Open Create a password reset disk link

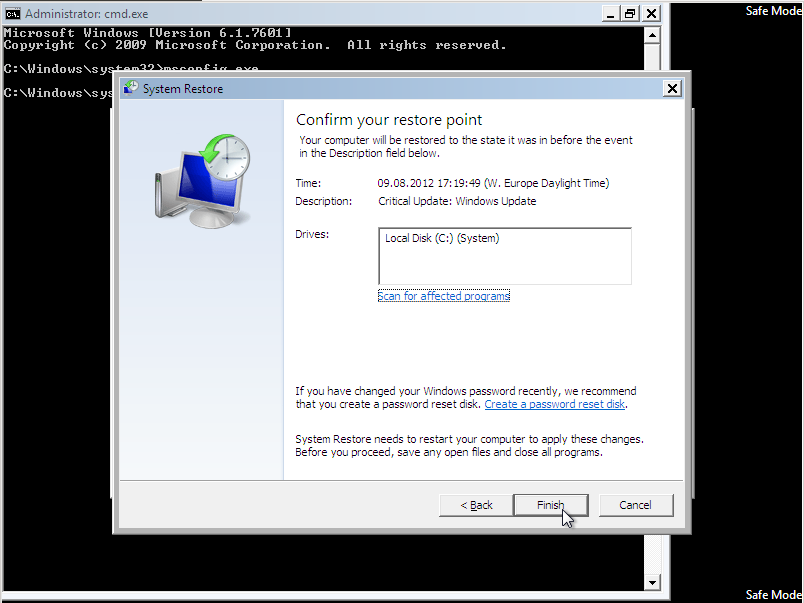[555, 404]
